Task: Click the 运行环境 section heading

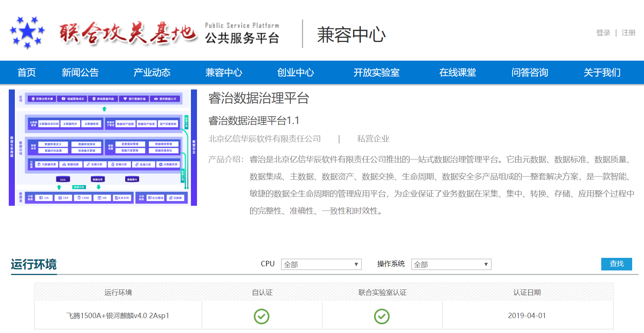Action: coord(34,264)
